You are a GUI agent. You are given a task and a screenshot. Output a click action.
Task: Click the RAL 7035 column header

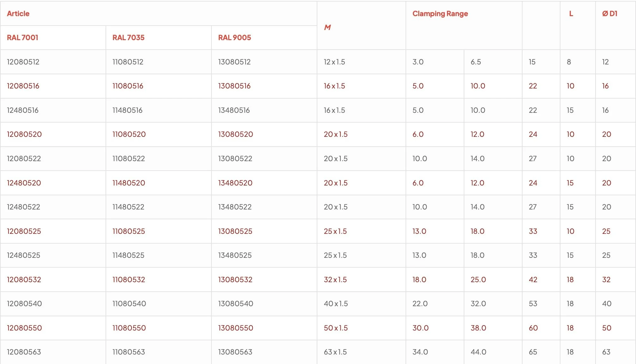tap(128, 38)
